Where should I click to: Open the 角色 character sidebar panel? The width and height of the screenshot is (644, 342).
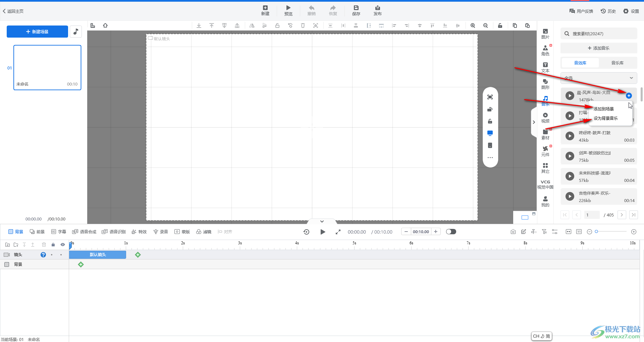(x=545, y=50)
